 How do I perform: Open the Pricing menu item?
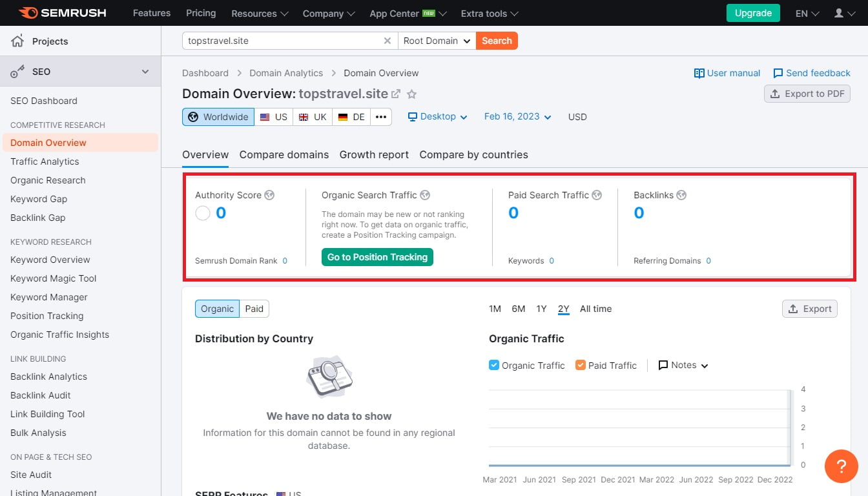pyautogui.click(x=201, y=13)
